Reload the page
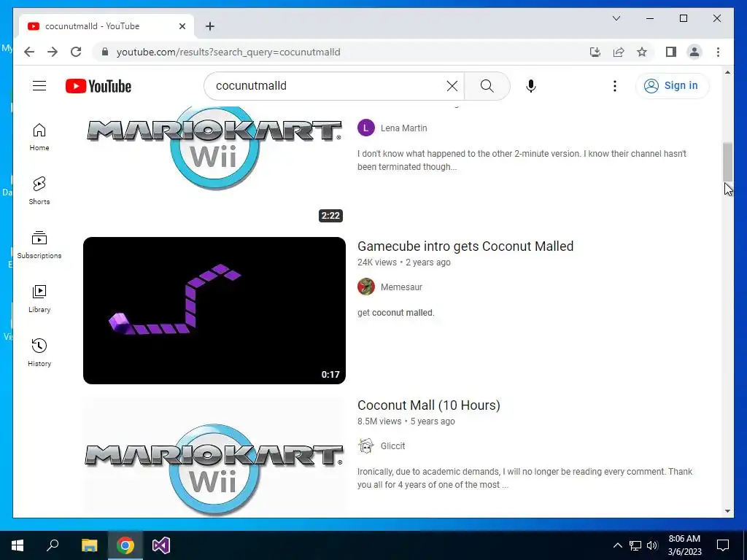Viewport: 747px width, 560px height. coord(76,52)
